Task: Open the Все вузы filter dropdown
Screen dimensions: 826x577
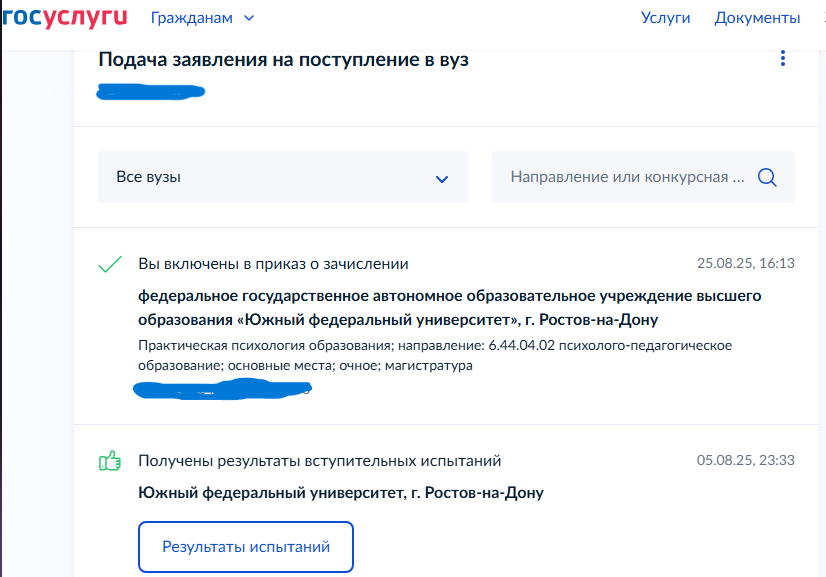Action: coord(282,177)
